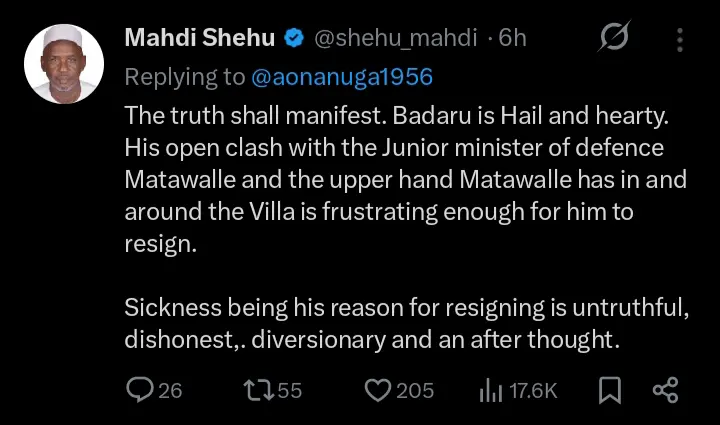Click the share icon
Image resolution: width=720 pixels, height=425 pixels.
point(665,389)
